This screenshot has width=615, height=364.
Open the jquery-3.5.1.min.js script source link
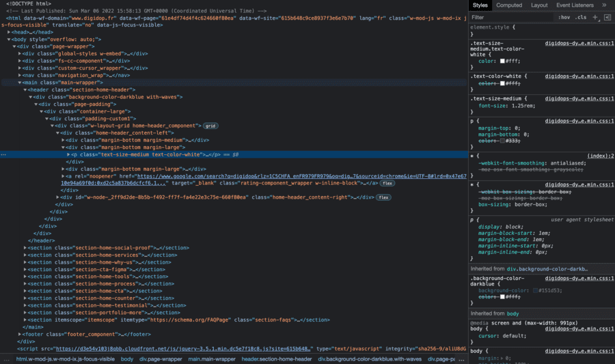coord(184,349)
